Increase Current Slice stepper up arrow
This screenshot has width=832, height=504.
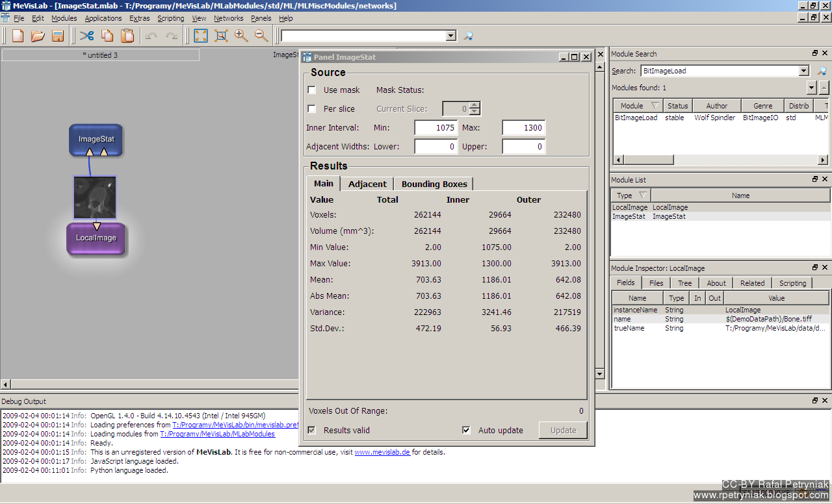(474, 105)
